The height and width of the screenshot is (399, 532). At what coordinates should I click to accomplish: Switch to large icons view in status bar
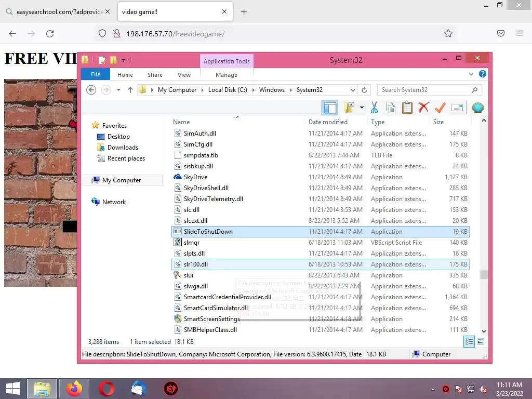[481, 342]
